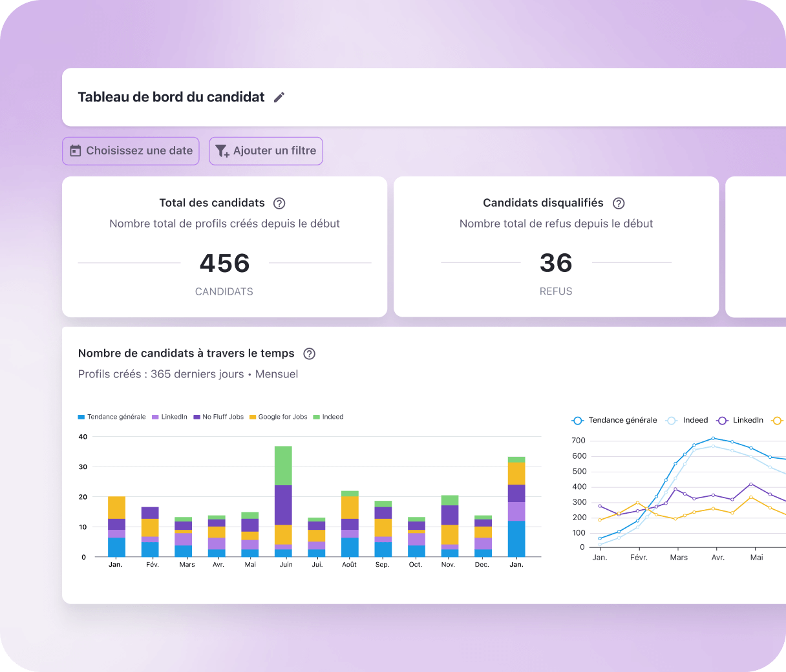Click the 456 CANDIDATS figure
786x672 pixels.
click(x=224, y=263)
